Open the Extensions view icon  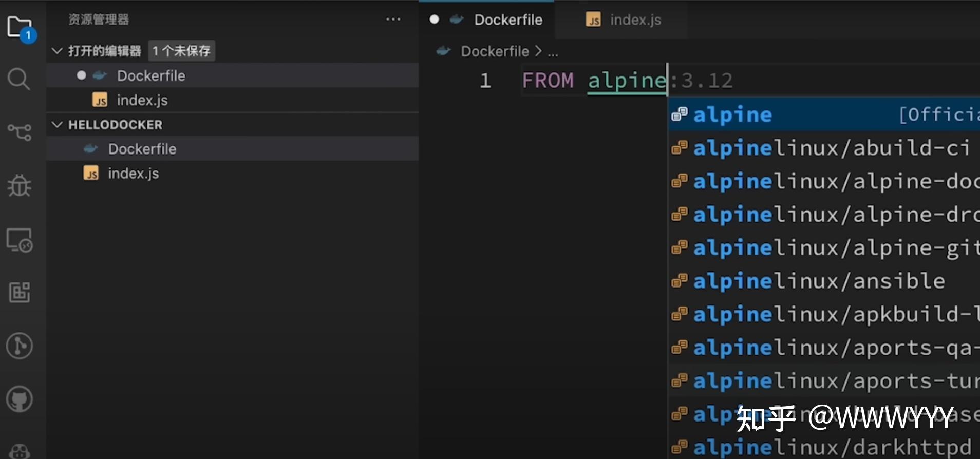[20, 293]
